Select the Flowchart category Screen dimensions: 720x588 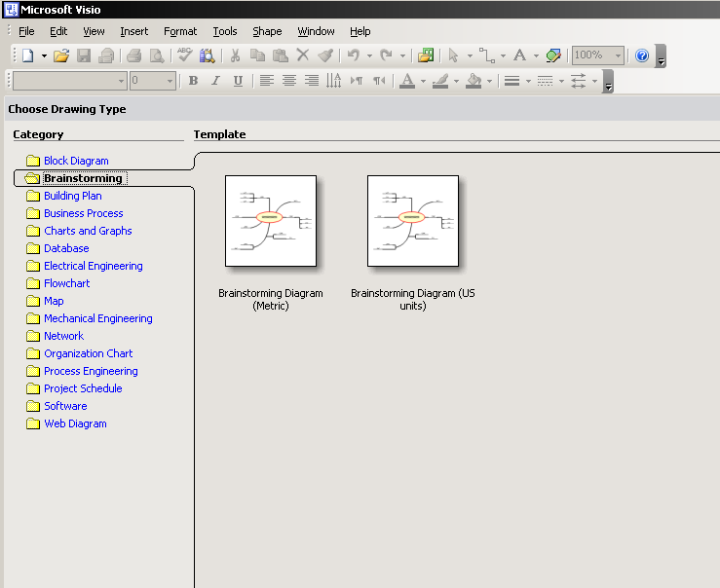pos(66,283)
